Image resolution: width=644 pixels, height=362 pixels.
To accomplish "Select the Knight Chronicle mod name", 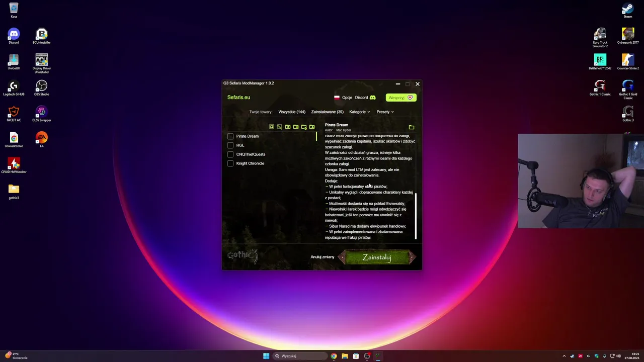I will pos(250,163).
